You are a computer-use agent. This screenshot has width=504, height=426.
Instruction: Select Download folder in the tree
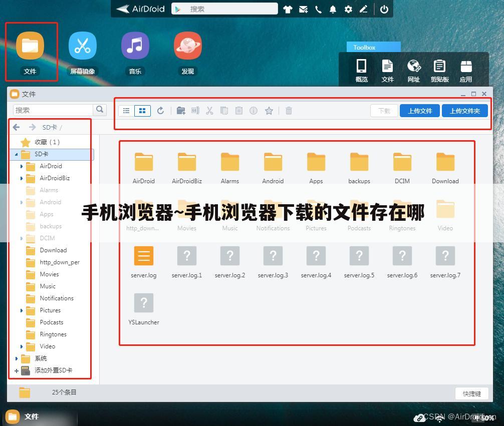(x=53, y=250)
